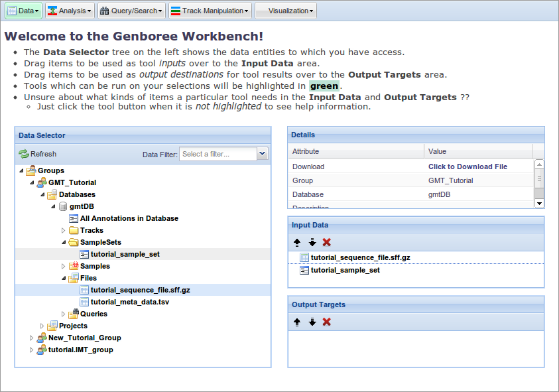Click the Attribute column header in Details
Screen dimensions: 559x392
(356, 151)
